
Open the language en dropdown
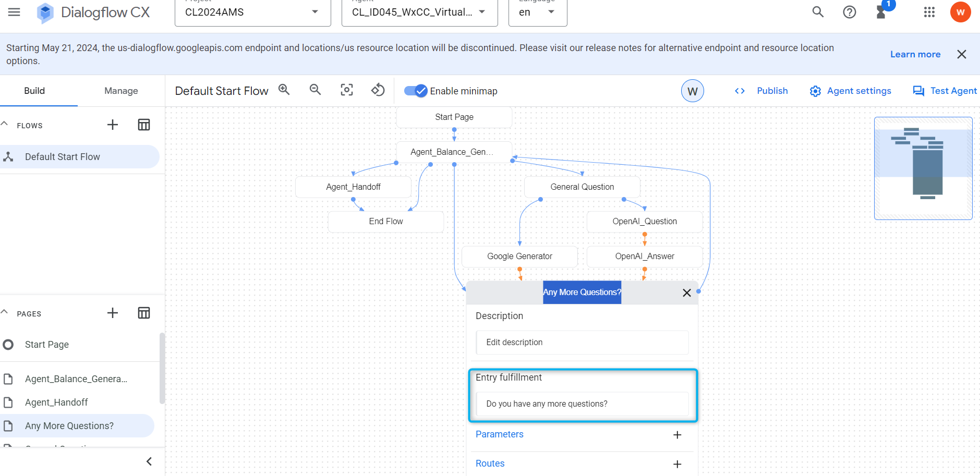538,12
